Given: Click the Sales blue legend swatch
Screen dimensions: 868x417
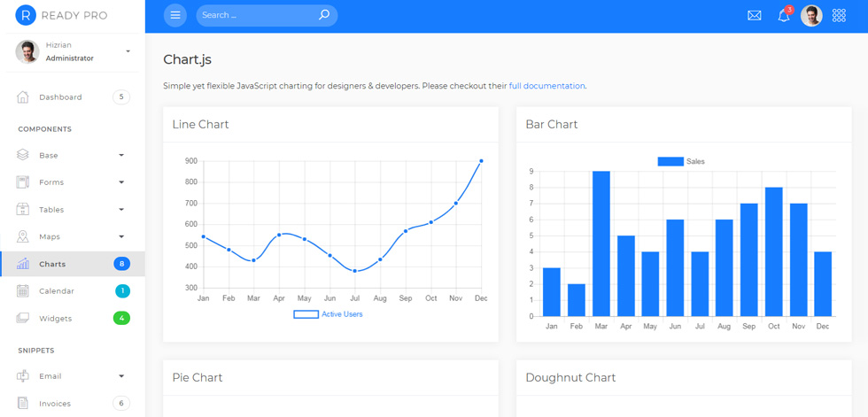Looking at the screenshot, I should 670,161.
